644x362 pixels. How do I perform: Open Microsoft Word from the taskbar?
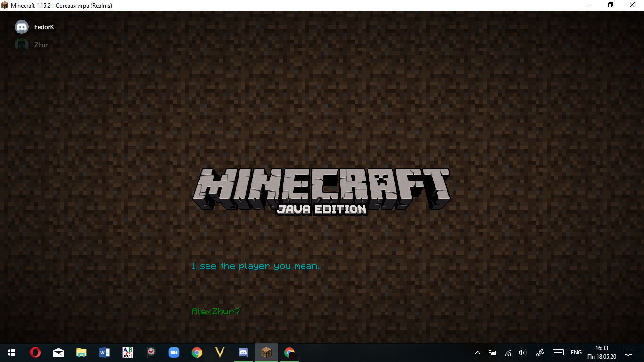tap(105, 353)
